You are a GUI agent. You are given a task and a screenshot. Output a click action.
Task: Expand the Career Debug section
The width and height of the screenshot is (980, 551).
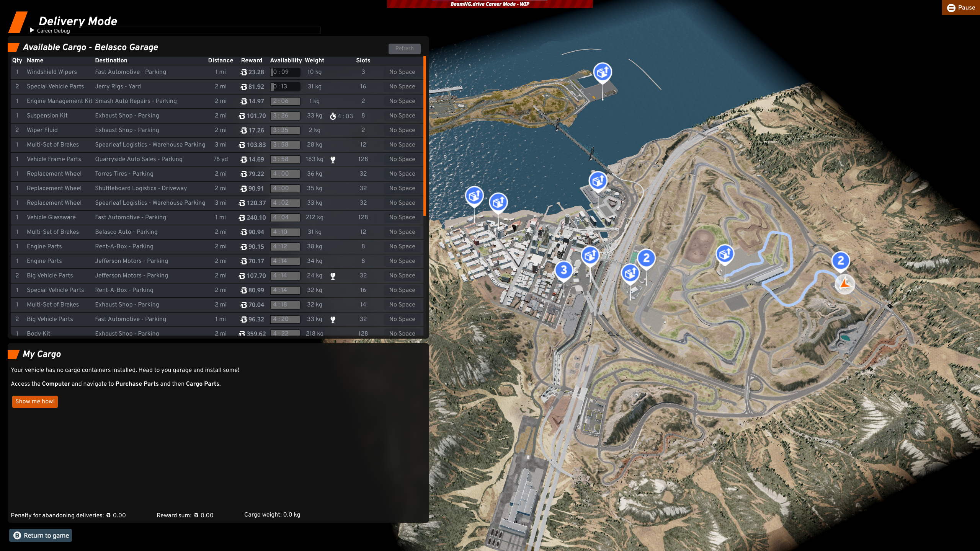(32, 31)
